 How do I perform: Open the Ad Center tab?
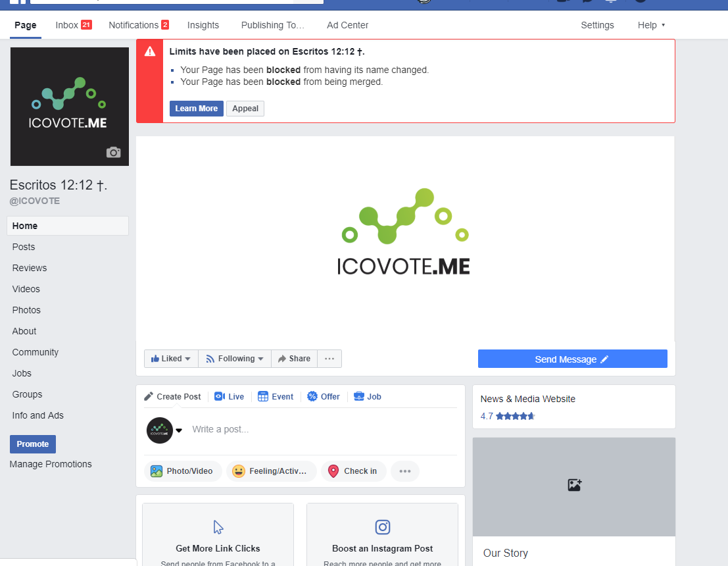click(x=347, y=25)
